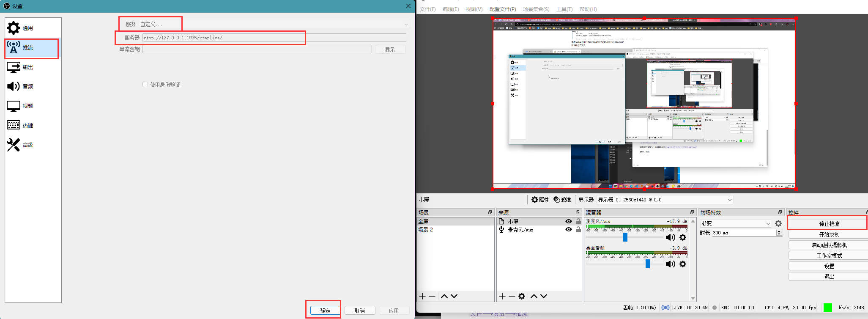Pop out the 混音器 dock panel
The width and height of the screenshot is (868, 319).
[692, 212]
